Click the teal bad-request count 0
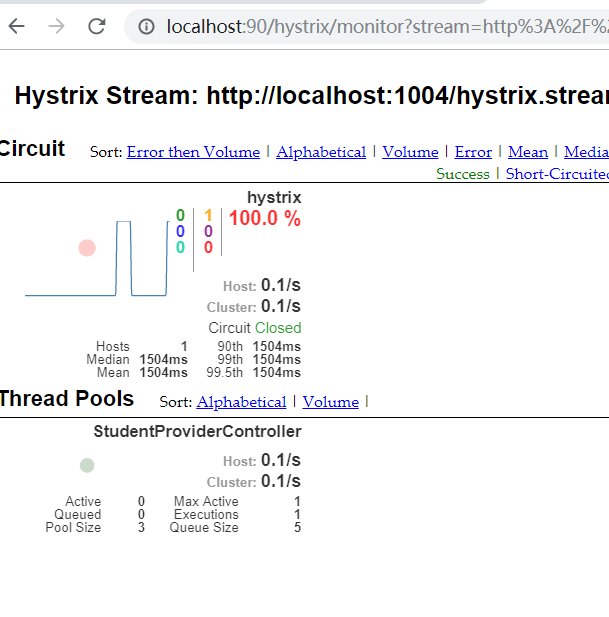This screenshot has width=609, height=617. pyautogui.click(x=180, y=248)
